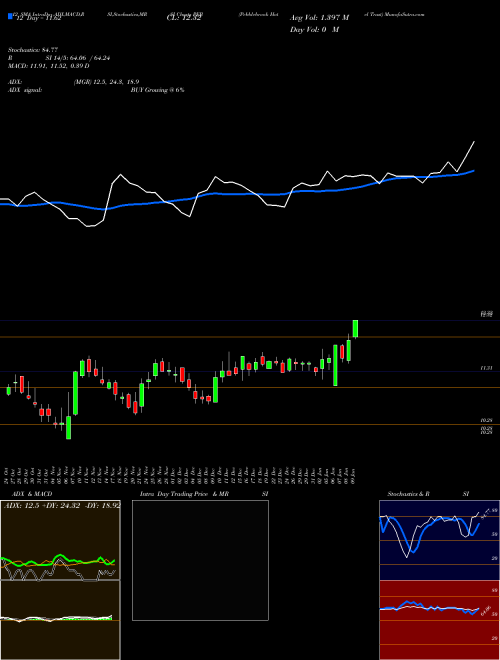Click the MunafaSutra.com watermark link text

click(404, 14)
